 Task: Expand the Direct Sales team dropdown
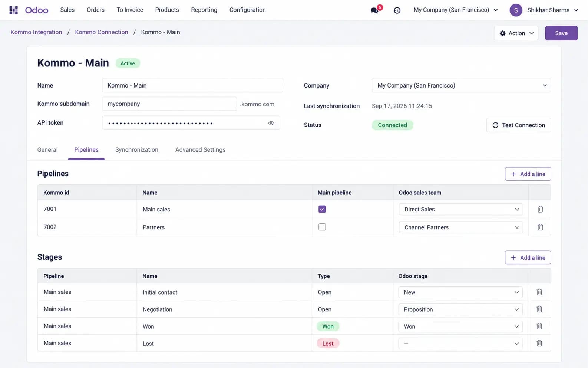[461, 209]
